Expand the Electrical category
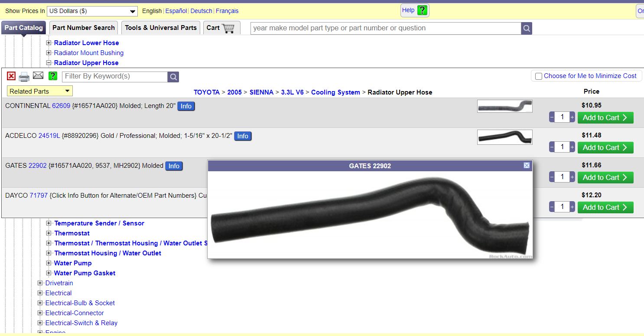The width and height of the screenshot is (644, 336). pos(40,293)
